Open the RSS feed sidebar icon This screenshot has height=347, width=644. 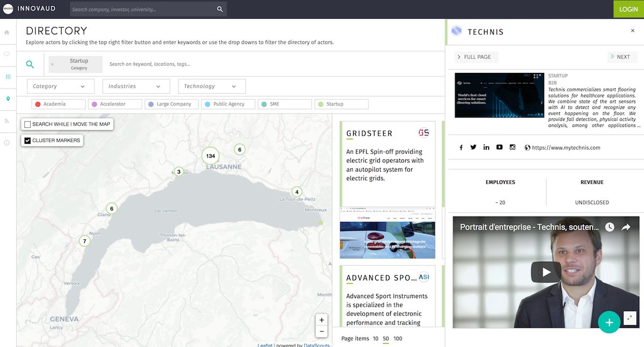tap(7, 121)
